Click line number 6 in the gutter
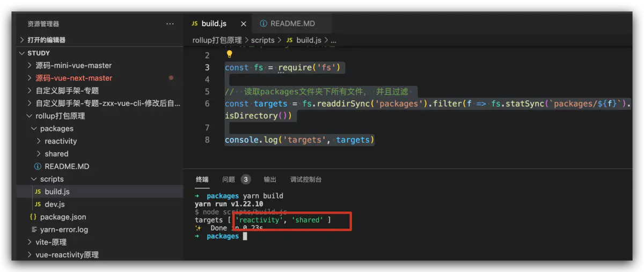 pos(207,104)
